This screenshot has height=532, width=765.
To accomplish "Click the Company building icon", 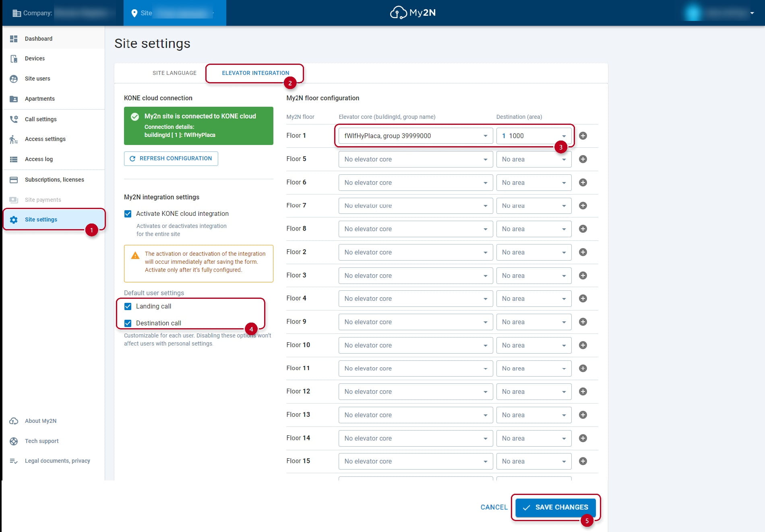I will [17, 13].
